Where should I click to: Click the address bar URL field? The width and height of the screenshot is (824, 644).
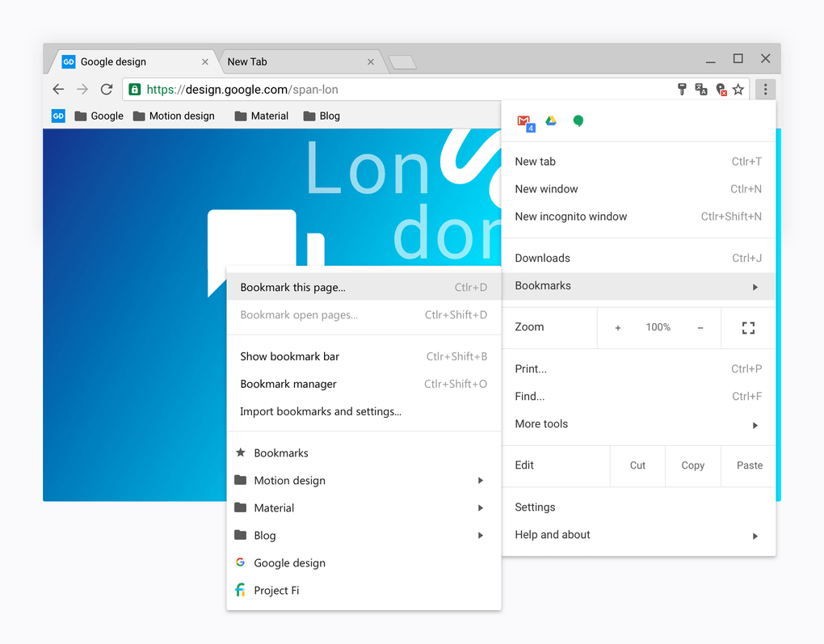click(404, 90)
